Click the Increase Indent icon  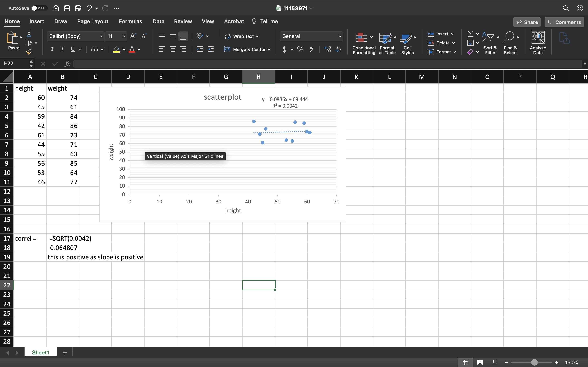pos(211,50)
